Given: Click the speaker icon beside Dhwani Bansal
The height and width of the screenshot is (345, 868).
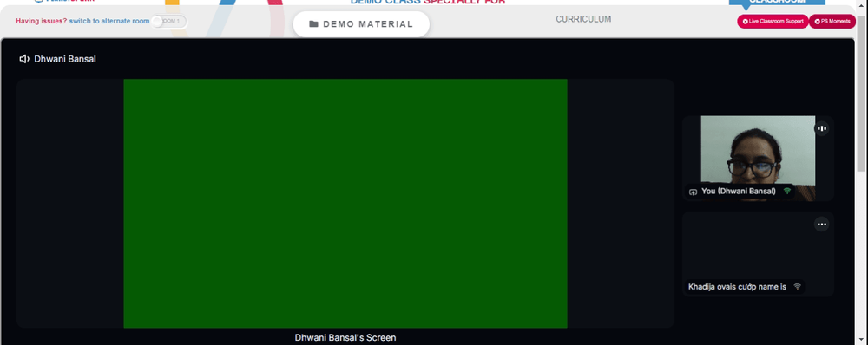Looking at the screenshot, I should coord(24,59).
